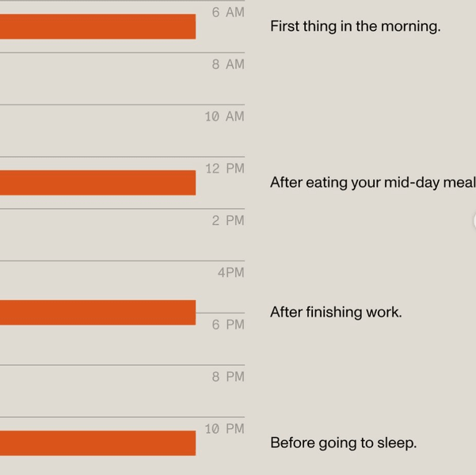Click the '2 PM' time label
476x475 pixels.
pyautogui.click(x=228, y=221)
